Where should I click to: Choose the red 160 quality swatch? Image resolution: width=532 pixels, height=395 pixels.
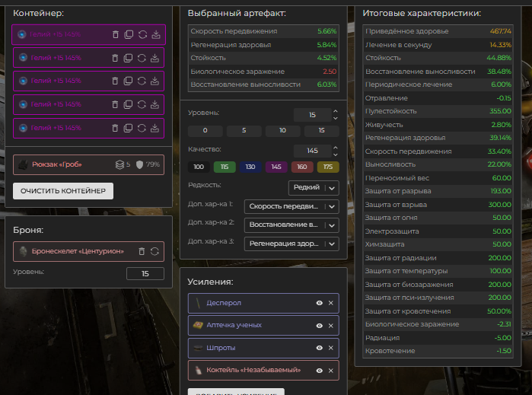[x=303, y=167]
